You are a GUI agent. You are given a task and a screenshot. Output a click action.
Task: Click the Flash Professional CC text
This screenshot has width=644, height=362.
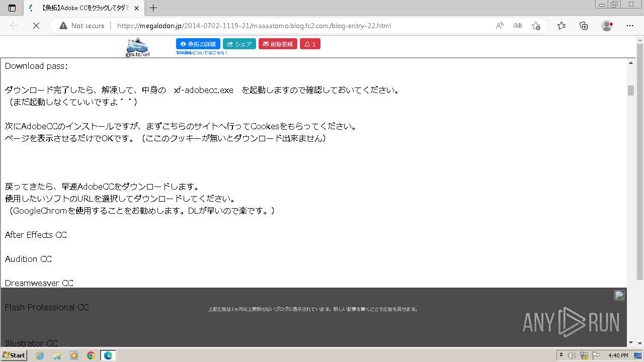click(47, 307)
